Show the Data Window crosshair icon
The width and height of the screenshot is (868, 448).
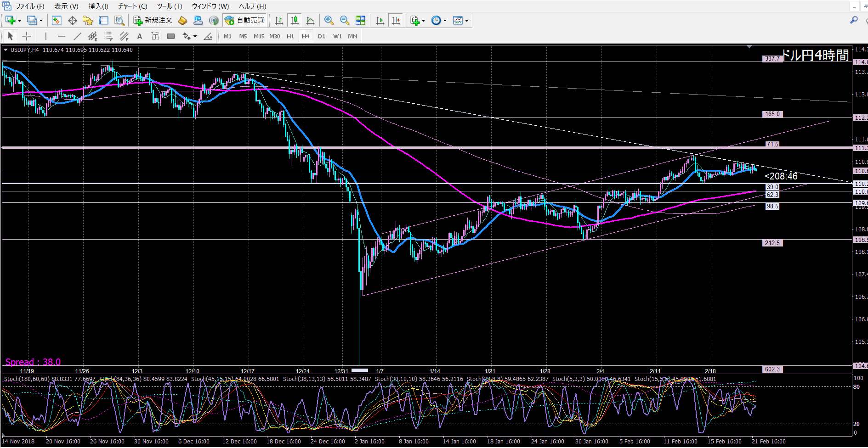point(72,20)
